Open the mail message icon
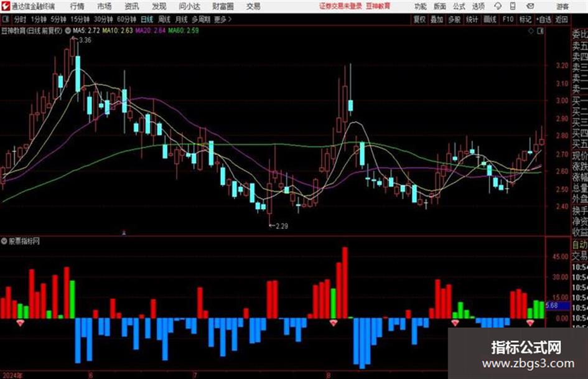 pos(530,6)
